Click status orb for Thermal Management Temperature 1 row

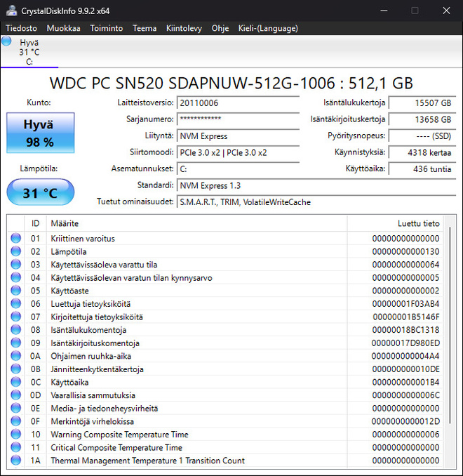click(15, 461)
